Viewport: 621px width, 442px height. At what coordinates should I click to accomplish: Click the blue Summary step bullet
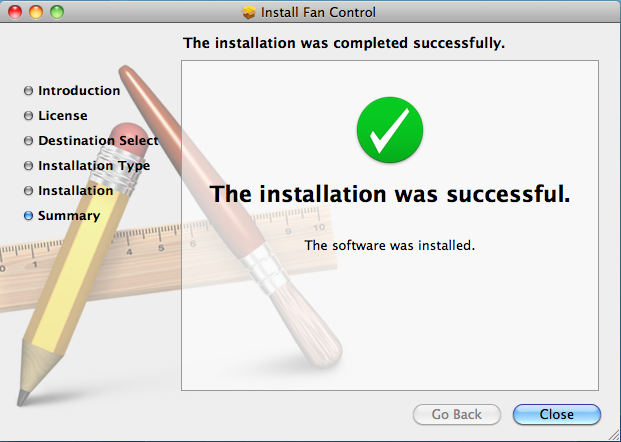pos(28,215)
